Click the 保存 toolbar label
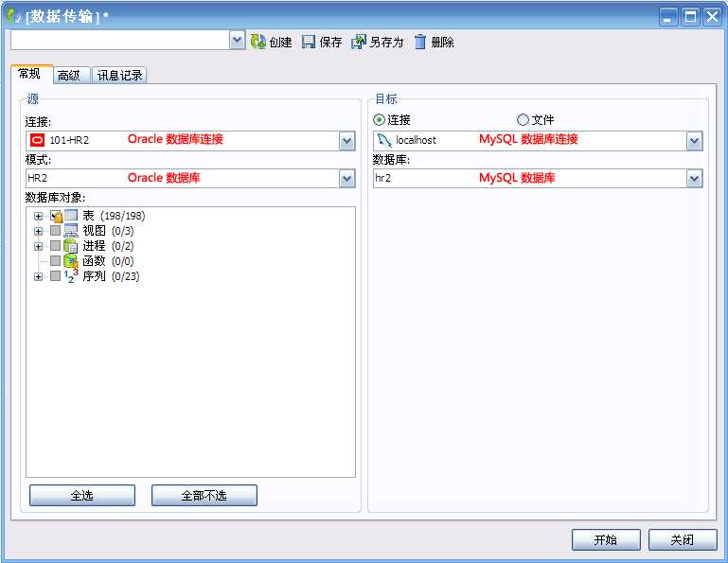The width and height of the screenshot is (728, 563). [330, 43]
